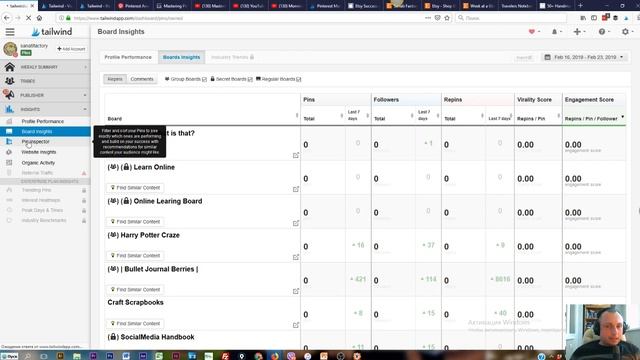640x360 pixels.
Task: Open the hamburger menu icon
Action: 10,32
